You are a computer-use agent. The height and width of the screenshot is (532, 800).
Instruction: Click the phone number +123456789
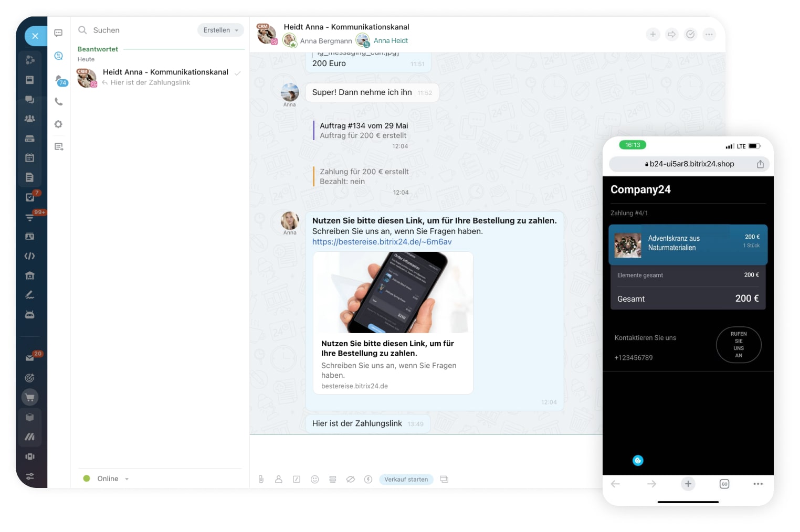[x=634, y=358]
